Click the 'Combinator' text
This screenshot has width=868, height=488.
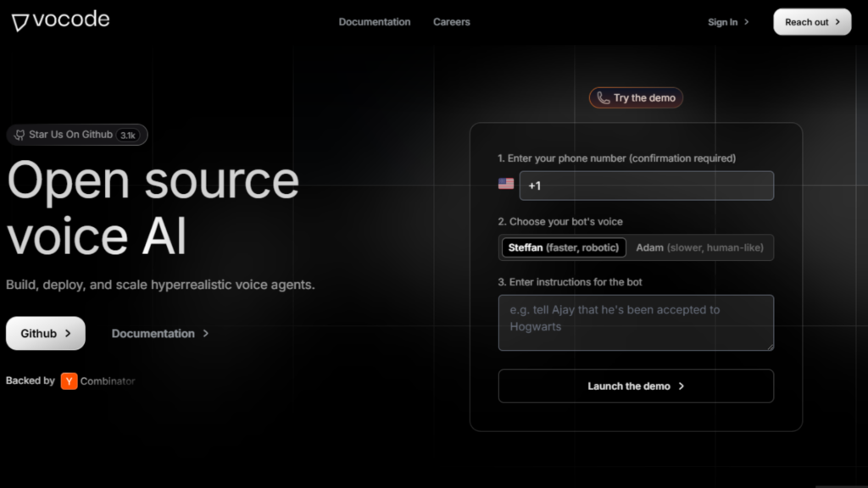point(108,380)
